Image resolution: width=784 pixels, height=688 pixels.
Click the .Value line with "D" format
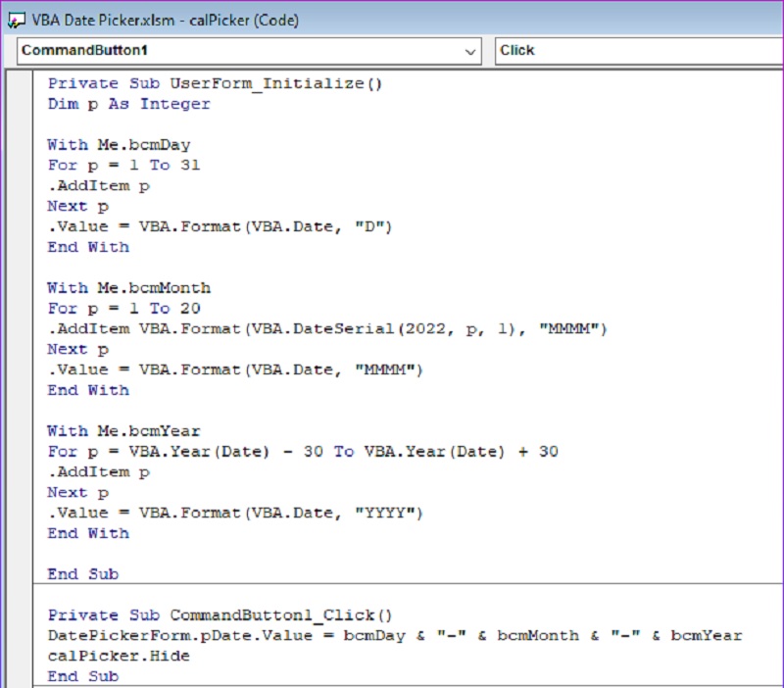220,226
